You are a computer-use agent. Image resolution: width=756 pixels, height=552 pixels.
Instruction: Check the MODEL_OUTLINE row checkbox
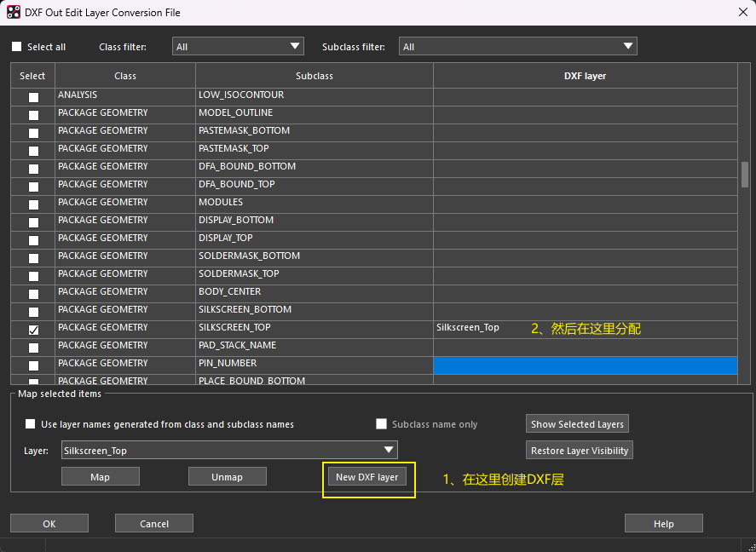coord(33,114)
